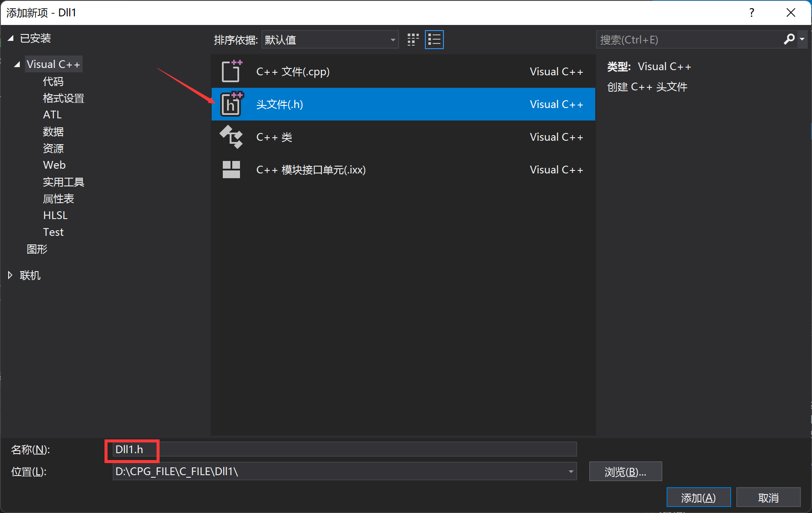812x513 pixels.
Task: Select the 图形 category
Action: [37, 249]
